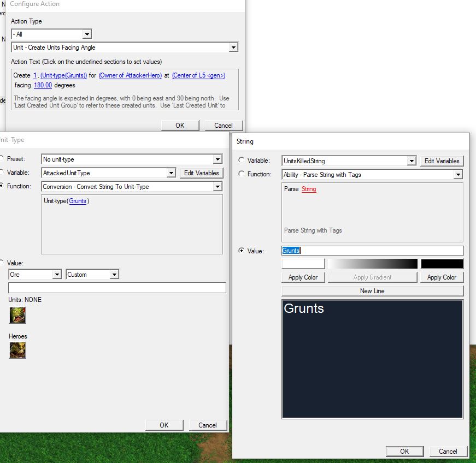The height and width of the screenshot is (463, 476).
Task: Click Edit Variables in String dialog
Action: (442, 161)
